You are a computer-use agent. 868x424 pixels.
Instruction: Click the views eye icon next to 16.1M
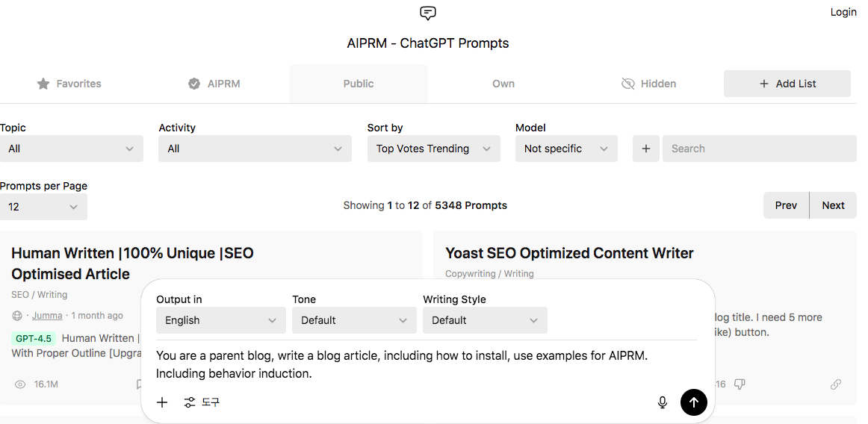click(x=20, y=384)
